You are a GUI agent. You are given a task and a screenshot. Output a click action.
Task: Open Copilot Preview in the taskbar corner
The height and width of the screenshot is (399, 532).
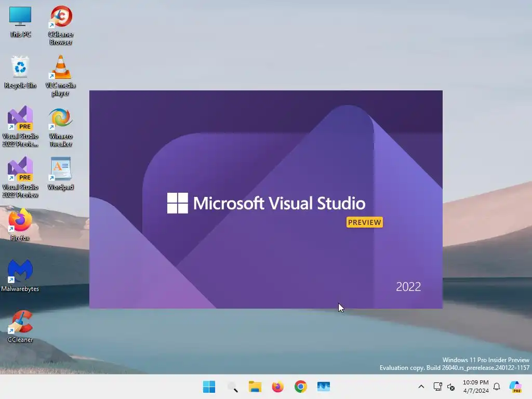(515, 387)
